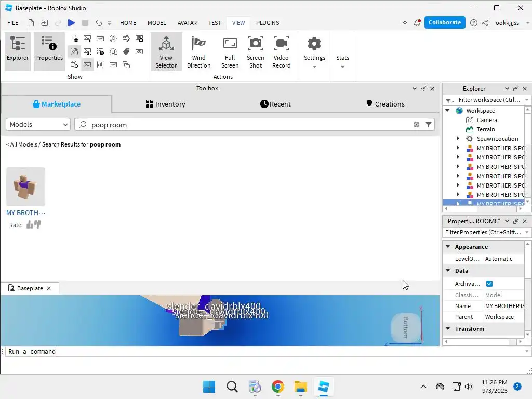Screen dimensions: 532x399
Task: Show the Output window icon
Action: point(87,38)
